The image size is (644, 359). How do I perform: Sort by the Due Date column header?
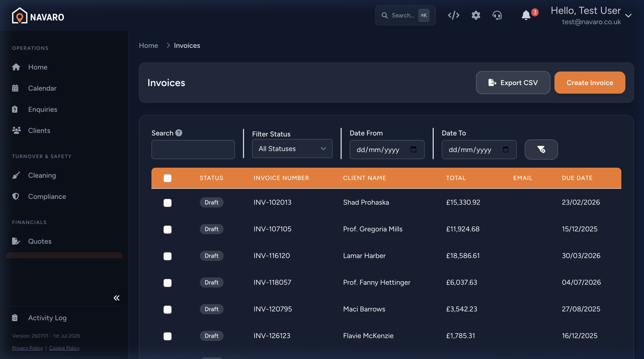coord(577,178)
